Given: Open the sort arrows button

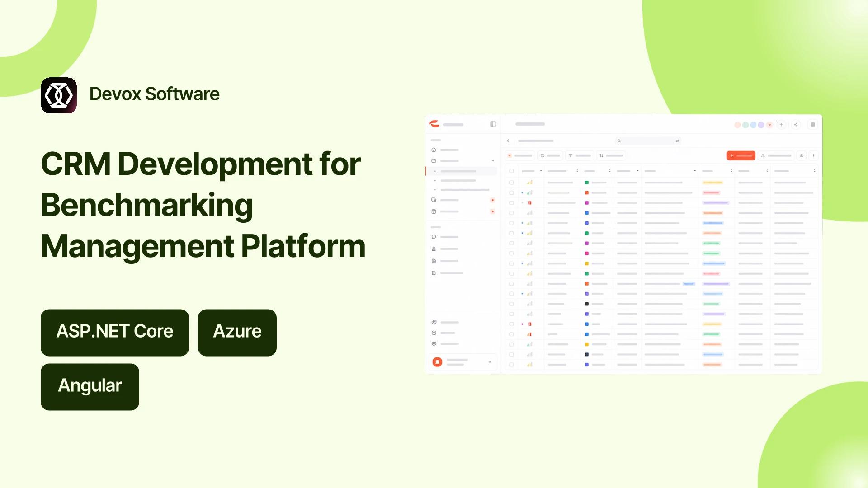Looking at the screenshot, I should [x=611, y=155].
